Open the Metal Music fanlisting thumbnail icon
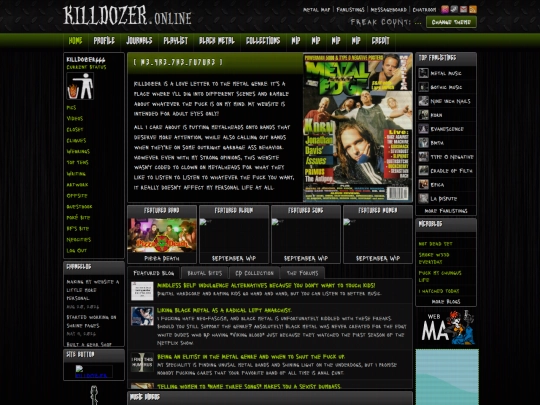The image size is (540, 405). pyautogui.click(x=423, y=73)
